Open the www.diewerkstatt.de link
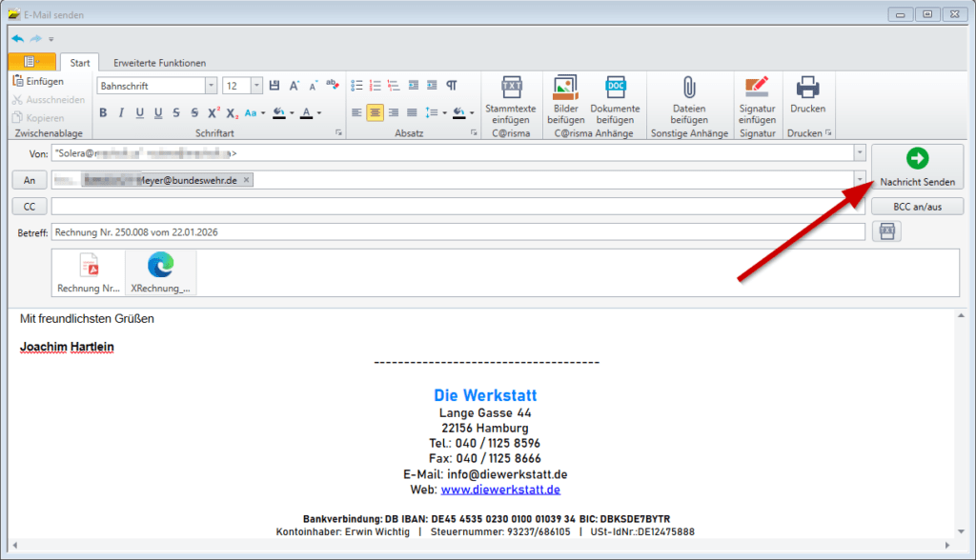 pos(499,490)
